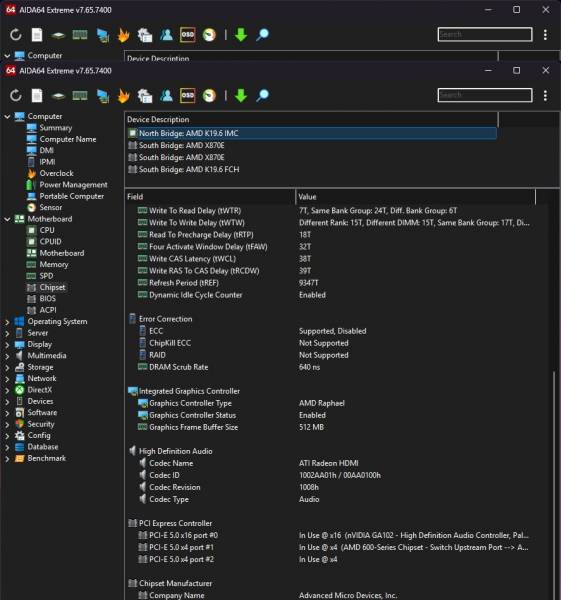Open the IPMI tree item
This screenshot has width=561, height=600.
click(x=47, y=162)
